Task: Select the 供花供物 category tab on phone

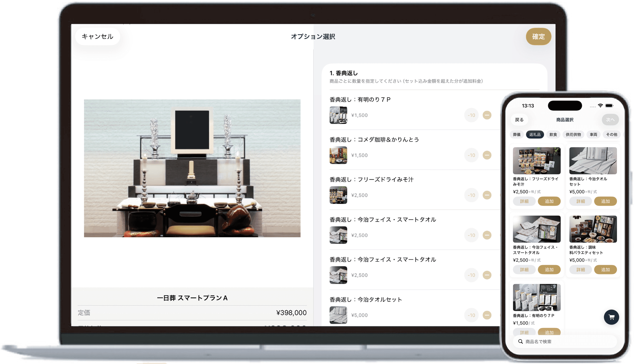Action: 573,135
